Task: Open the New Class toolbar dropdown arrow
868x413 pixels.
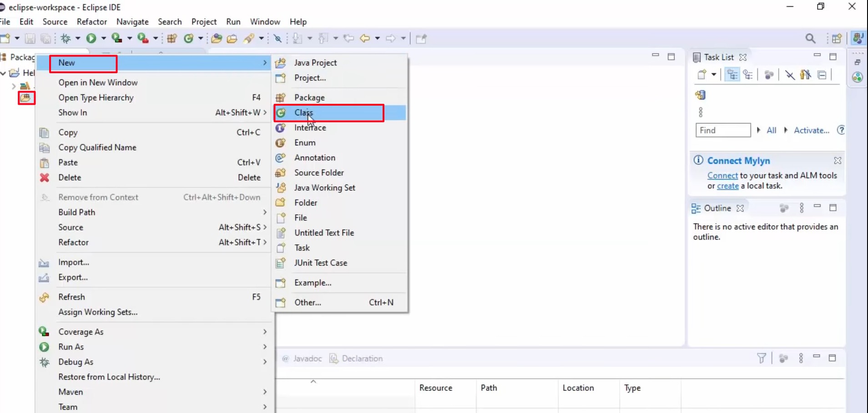Action: coord(200,39)
